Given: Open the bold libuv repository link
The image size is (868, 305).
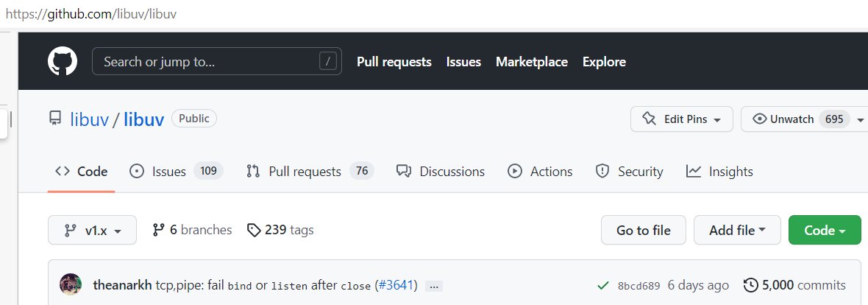Looking at the screenshot, I should tap(144, 119).
